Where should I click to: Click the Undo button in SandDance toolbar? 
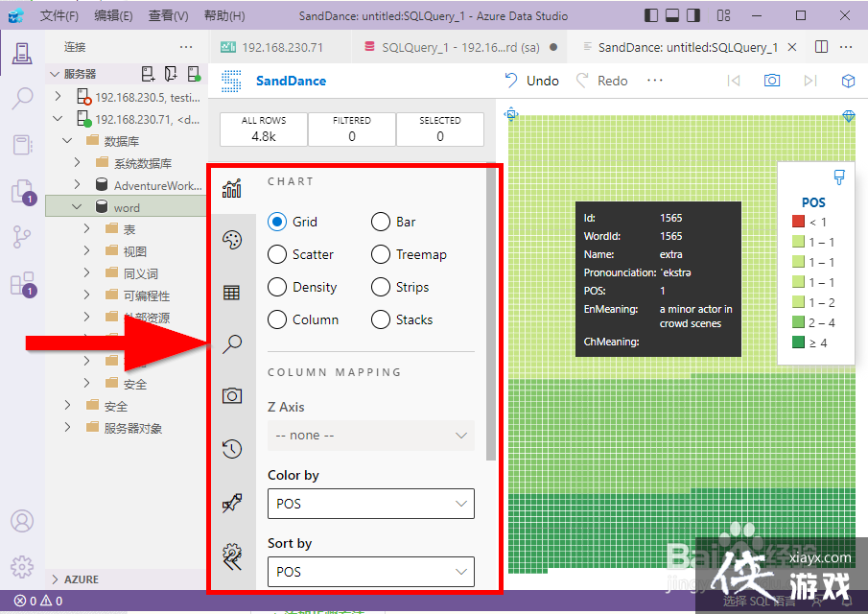coord(531,81)
